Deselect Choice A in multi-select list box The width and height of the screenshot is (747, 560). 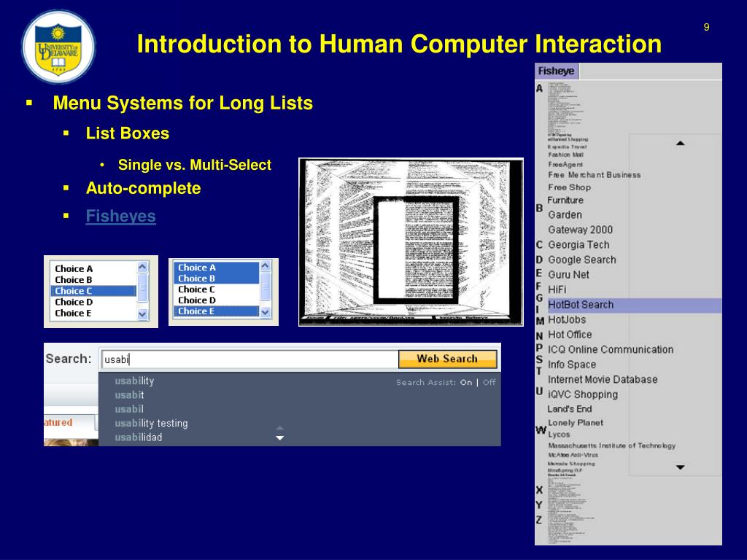[216, 268]
